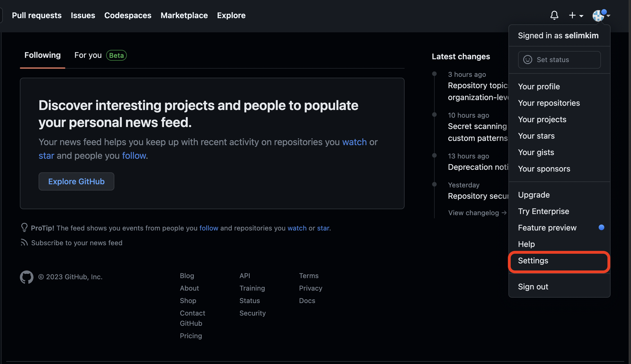
Task: Select Sign out in user menu
Action: click(x=533, y=287)
